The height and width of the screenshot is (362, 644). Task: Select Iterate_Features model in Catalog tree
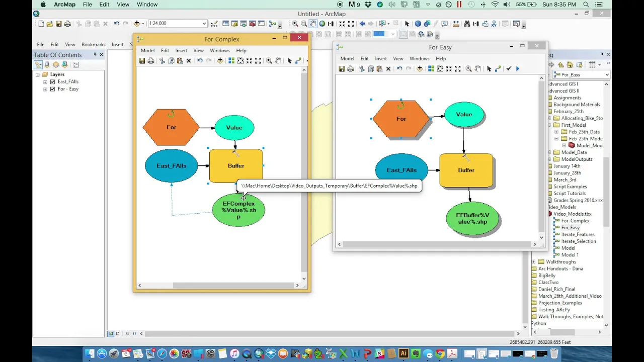[578, 234]
